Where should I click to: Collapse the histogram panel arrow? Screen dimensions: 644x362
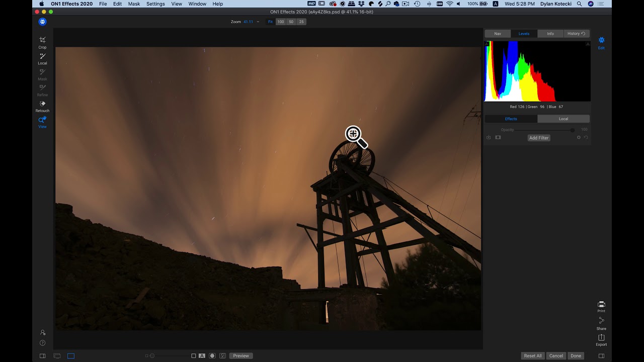point(588,43)
